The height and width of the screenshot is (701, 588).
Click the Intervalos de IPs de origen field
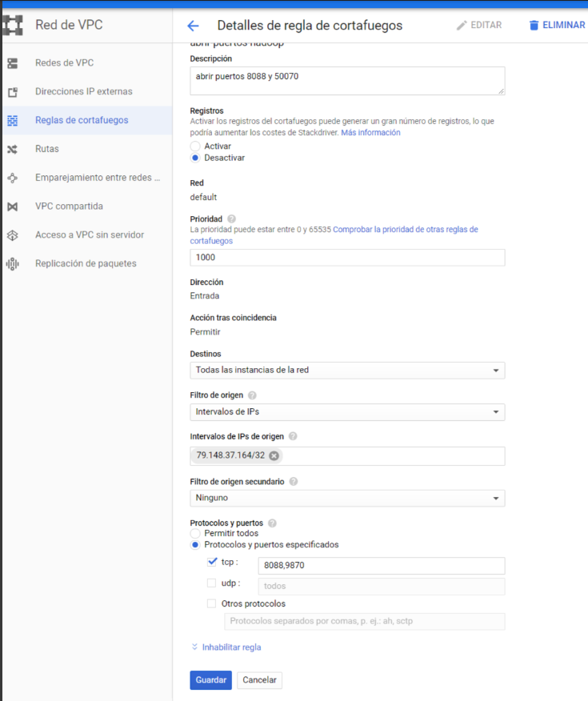[347, 456]
